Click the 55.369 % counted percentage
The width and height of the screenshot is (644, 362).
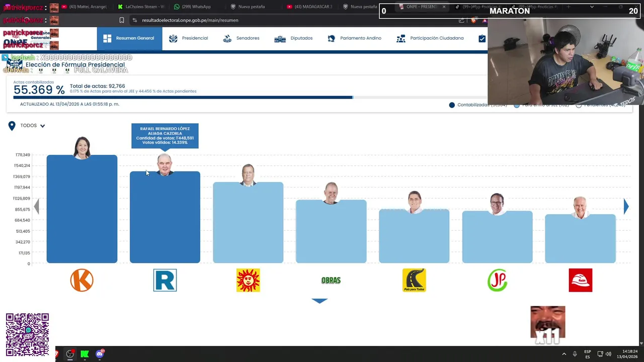coord(39,90)
